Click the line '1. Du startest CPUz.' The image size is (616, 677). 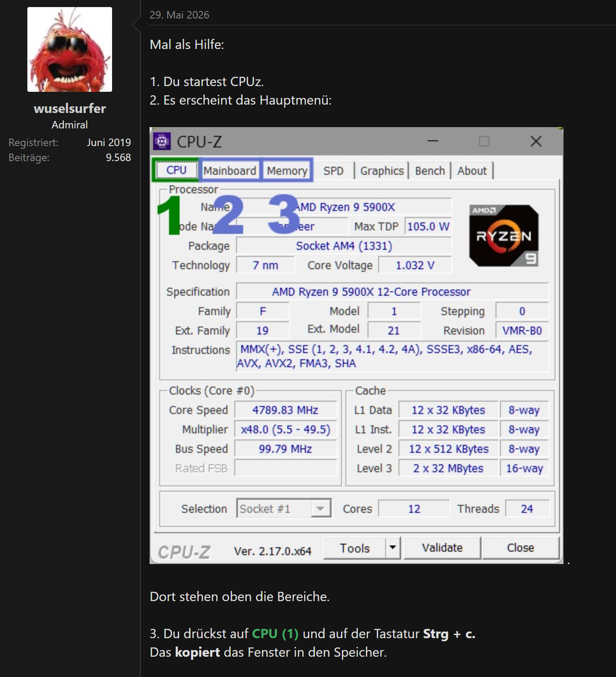coord(207,82)
